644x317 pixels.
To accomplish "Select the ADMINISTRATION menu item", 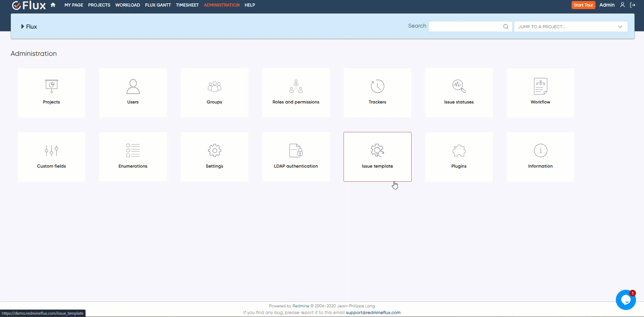I will [221, 5].
